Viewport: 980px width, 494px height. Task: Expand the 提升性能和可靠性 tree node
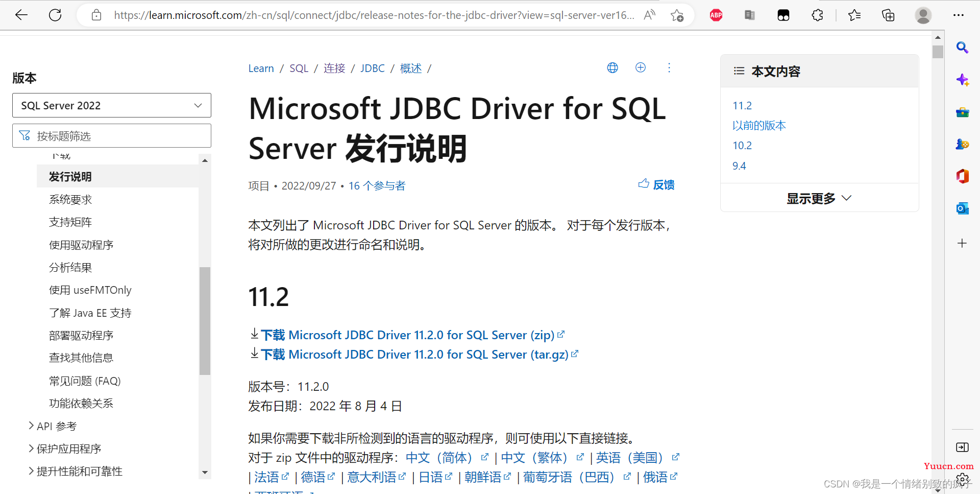point(31,471)
